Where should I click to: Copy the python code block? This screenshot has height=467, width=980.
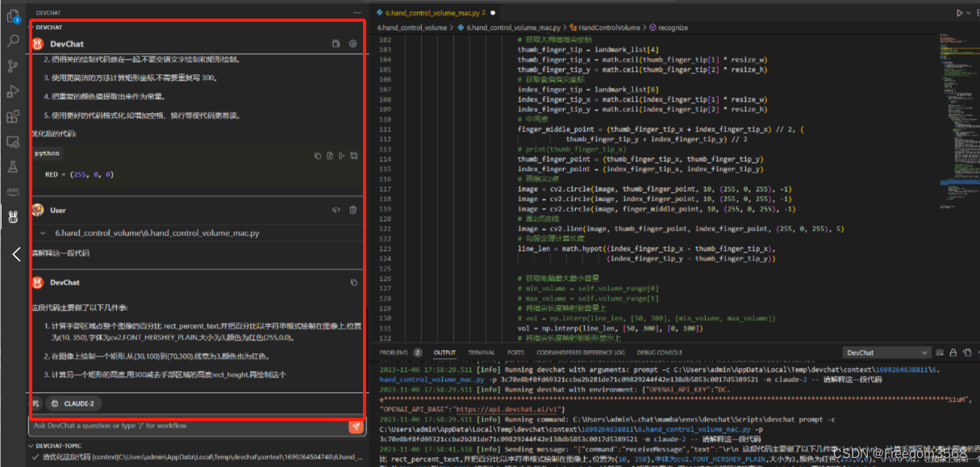pyautogui.click(x=318, y=155)
